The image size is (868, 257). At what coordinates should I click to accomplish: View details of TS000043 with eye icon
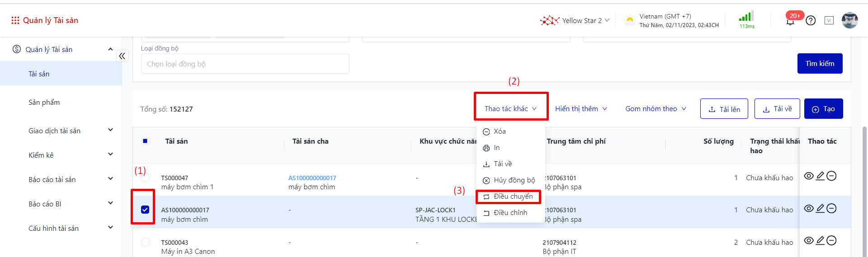click(x=809, y=240)
